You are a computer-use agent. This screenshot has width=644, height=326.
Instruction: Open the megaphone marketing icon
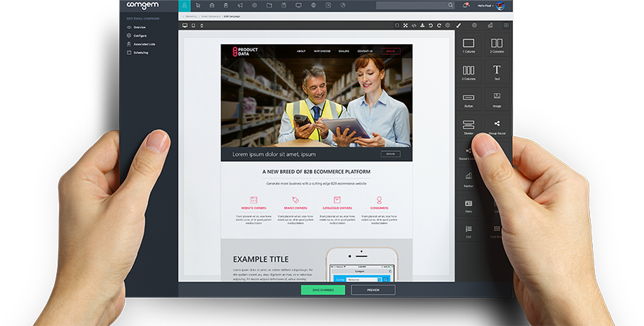pos(241,5)
